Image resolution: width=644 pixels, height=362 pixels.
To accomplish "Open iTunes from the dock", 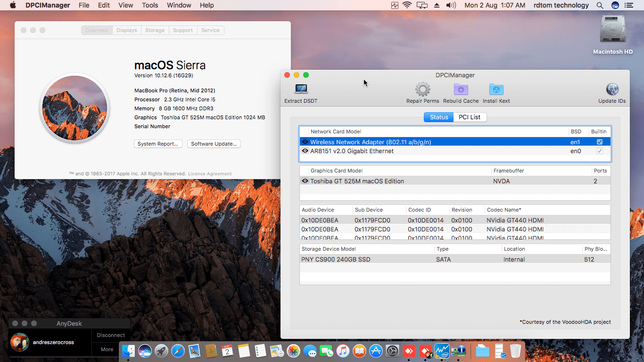I will (x=343, y=351).
